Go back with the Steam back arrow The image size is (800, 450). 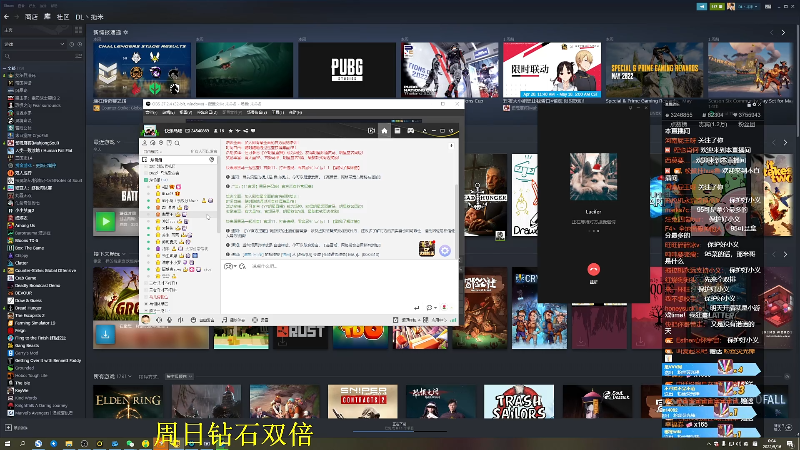pos(7,17)
